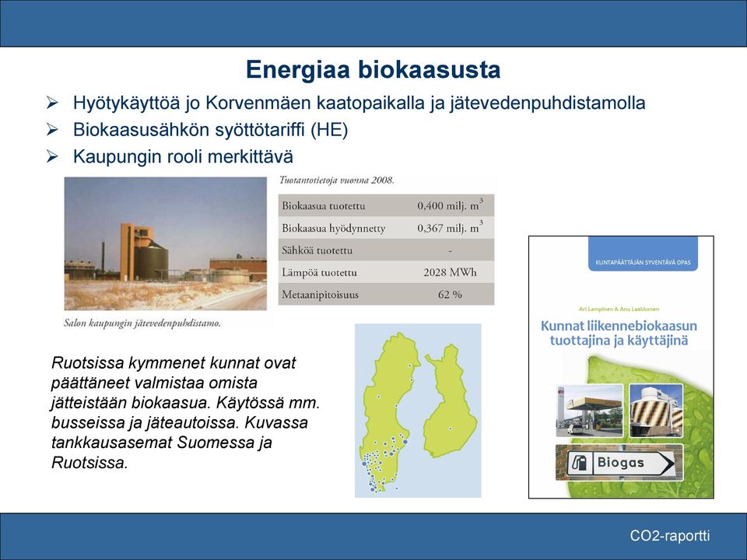Click the guide book cover image
747x560 pixels.
click(x=621, y=367)
